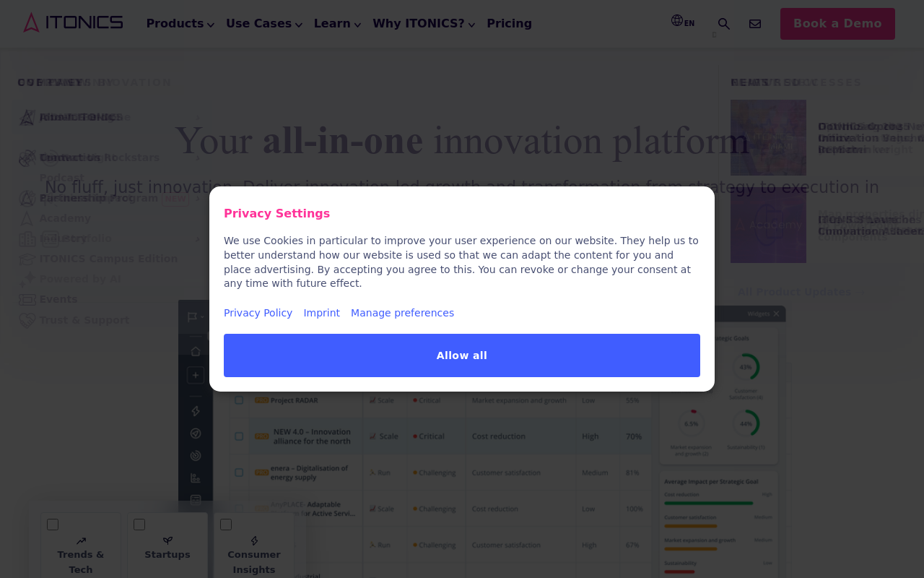Open the Privacy Policy link
The height and width of the screenshot is (578, 924).
[258, 313]
